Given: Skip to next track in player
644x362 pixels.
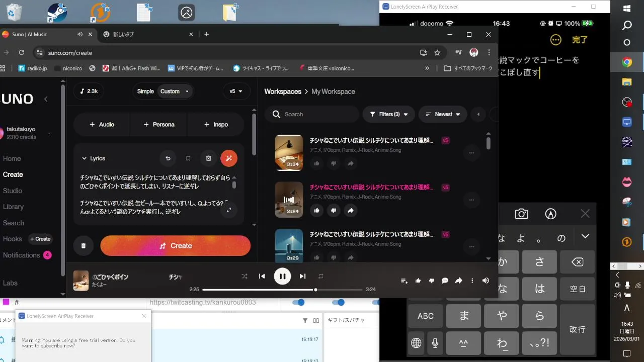Looking at the screenshot, I should (302, 276).
